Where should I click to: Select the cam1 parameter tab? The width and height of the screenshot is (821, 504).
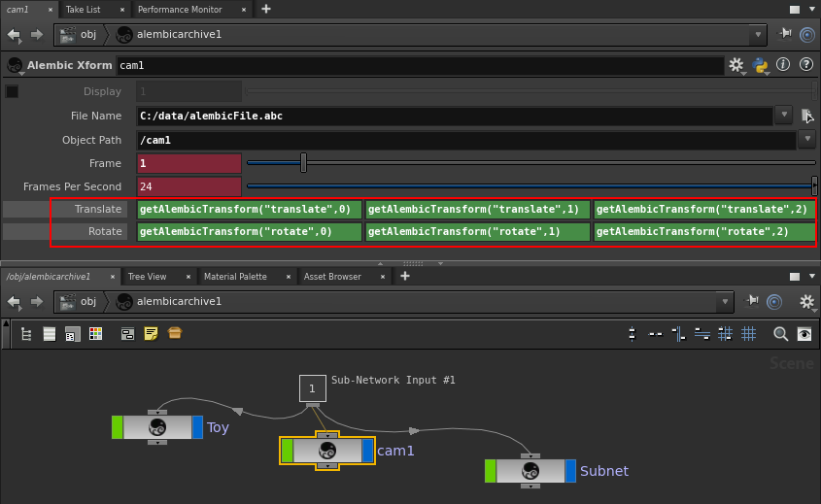pyautogui.click(x=17, y=10)
